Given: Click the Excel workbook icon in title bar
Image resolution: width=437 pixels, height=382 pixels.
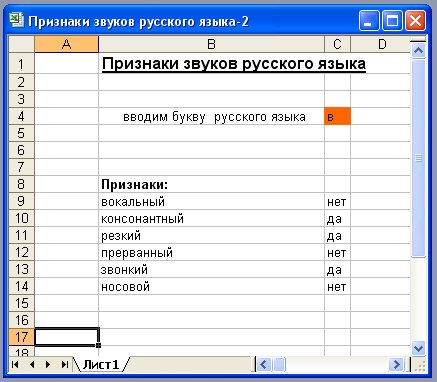Looking at the screenshot, I should tap(17, 21).
